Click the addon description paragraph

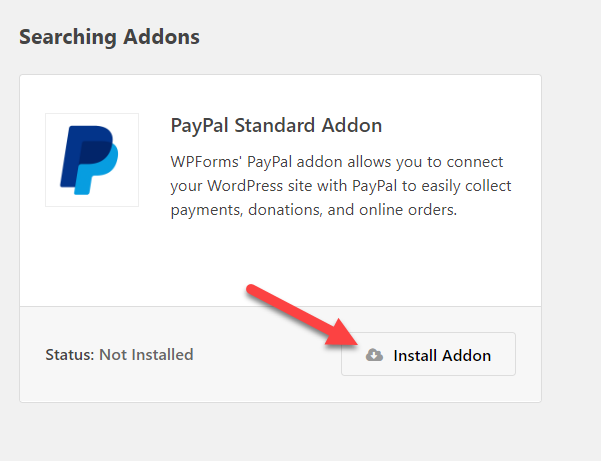point(341,186)
